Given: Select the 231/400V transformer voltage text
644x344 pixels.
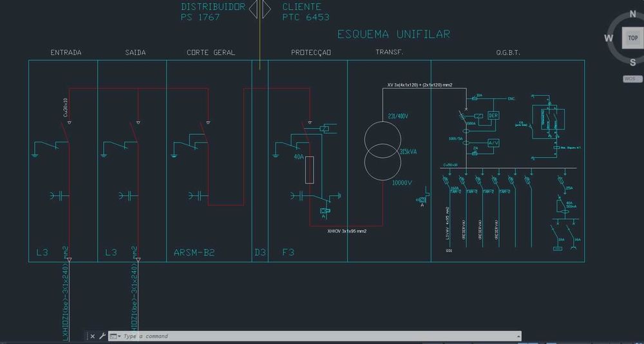Looking at the screenshot, I should [398, 117].
